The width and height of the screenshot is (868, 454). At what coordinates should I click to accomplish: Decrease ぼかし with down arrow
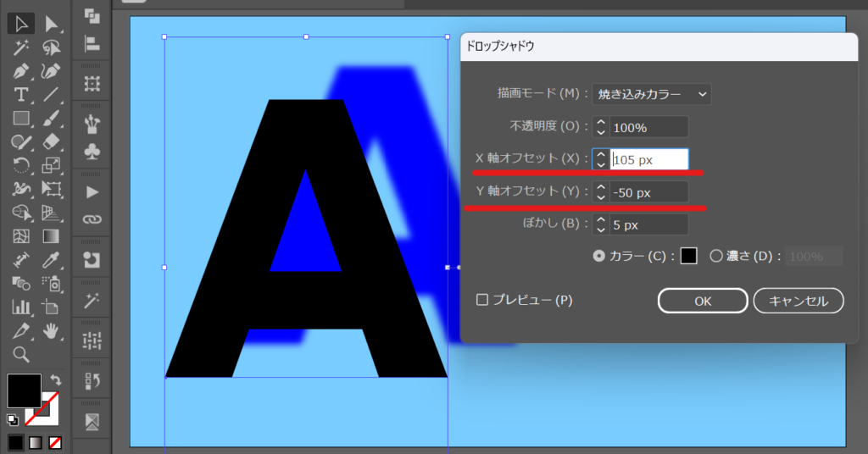point(601,230)
